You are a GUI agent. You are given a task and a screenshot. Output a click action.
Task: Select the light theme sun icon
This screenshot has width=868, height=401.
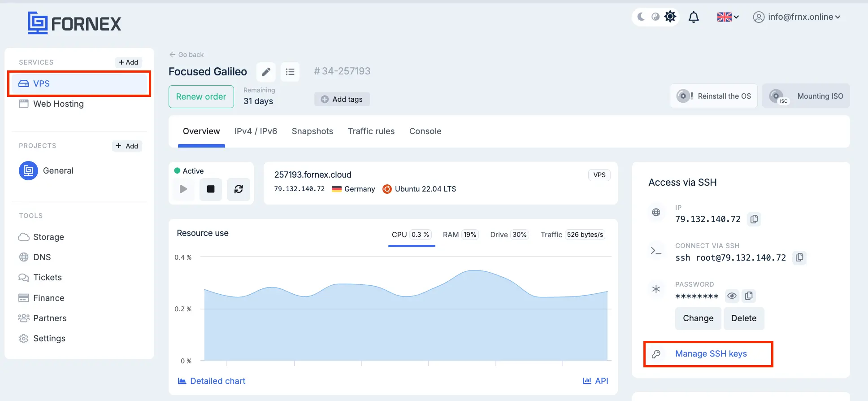coord(670,17)
